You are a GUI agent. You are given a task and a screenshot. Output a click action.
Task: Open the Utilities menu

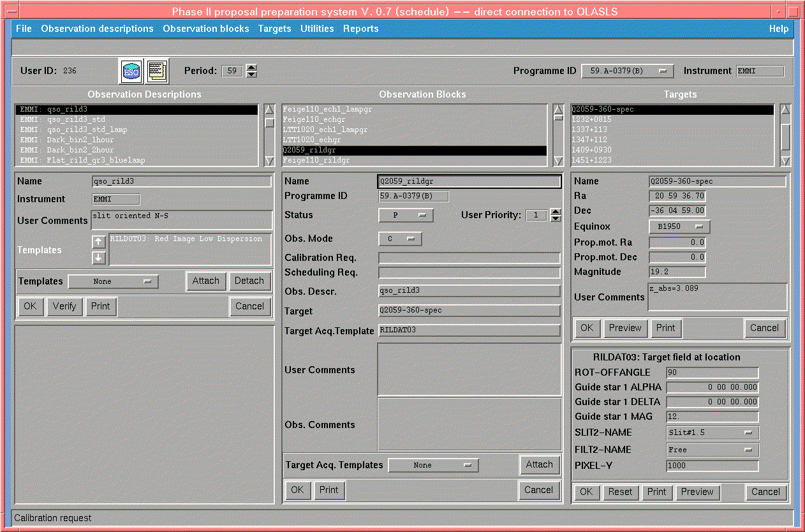(317, 29)
